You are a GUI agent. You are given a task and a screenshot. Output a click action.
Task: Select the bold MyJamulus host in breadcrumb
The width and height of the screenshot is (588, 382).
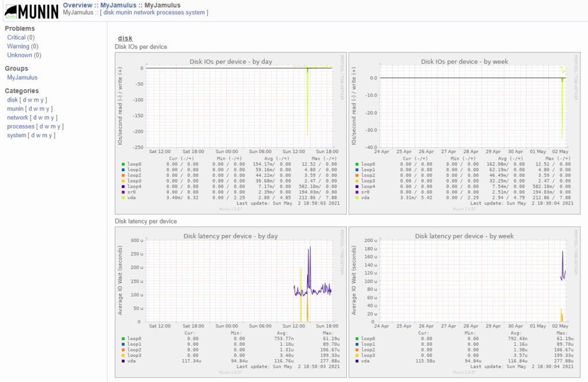163,5
